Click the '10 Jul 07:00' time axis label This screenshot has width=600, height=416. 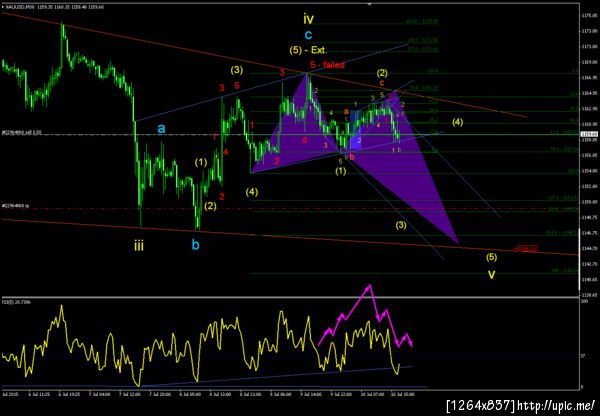[371, 393]
